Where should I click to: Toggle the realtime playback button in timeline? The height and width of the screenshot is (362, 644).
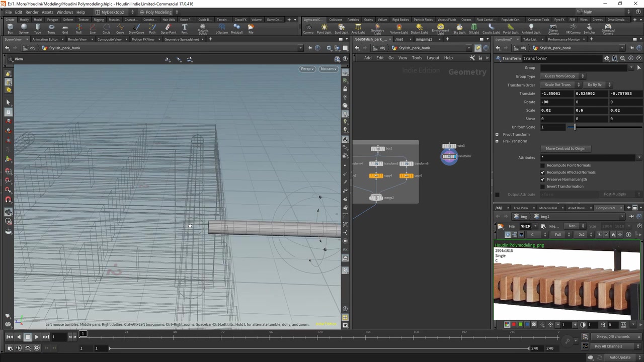36,348
